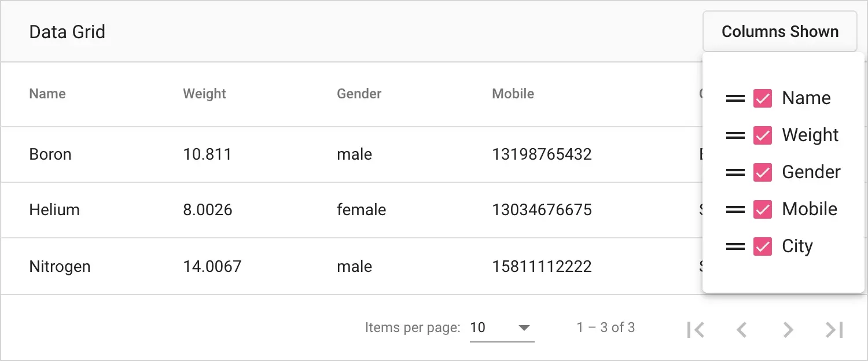Click the drag handle beside Weight
868x361 pixels.
tap(735, 136)
